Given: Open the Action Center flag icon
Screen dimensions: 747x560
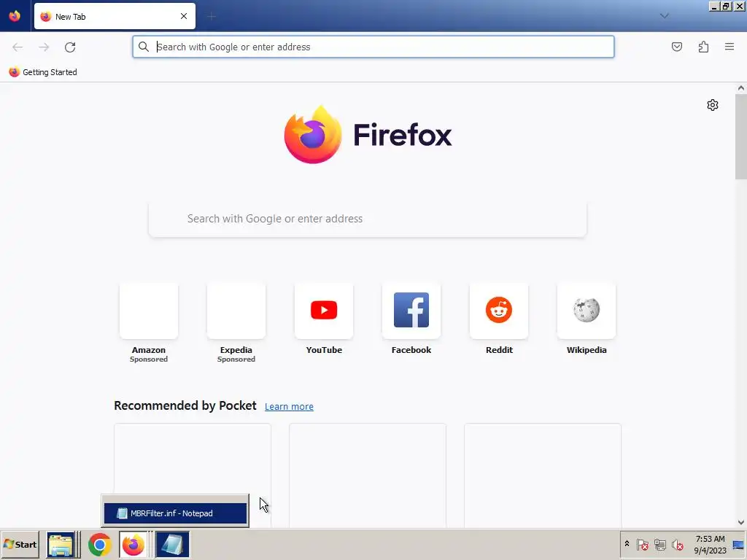Looking at the screenshot, I should [x=642, y=544].
